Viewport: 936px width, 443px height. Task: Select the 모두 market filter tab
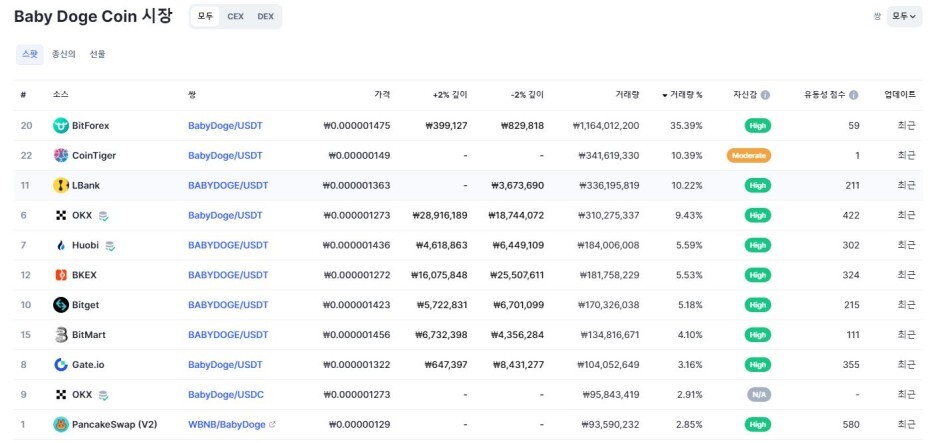click(205, 17)
